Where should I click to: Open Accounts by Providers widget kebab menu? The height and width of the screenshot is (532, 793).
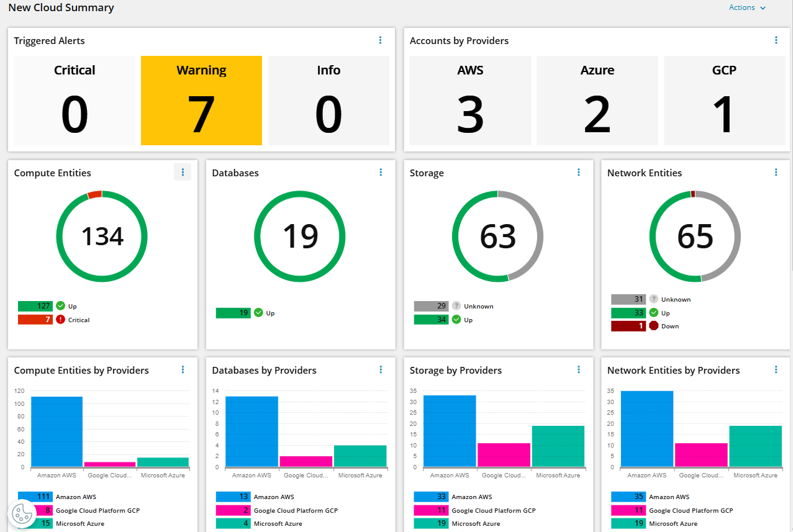(776, 40)
